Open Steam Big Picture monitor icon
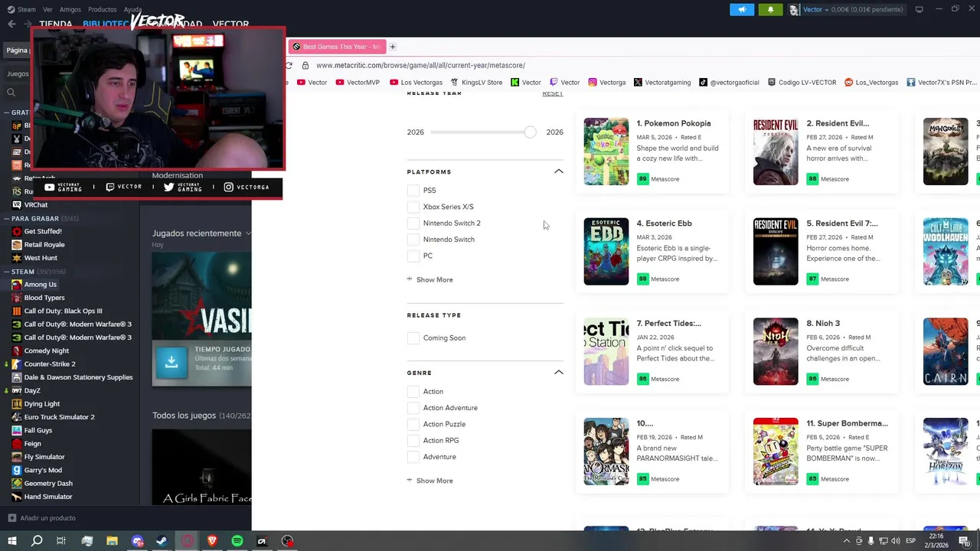 pyautogui.click(x=919, y=9)
